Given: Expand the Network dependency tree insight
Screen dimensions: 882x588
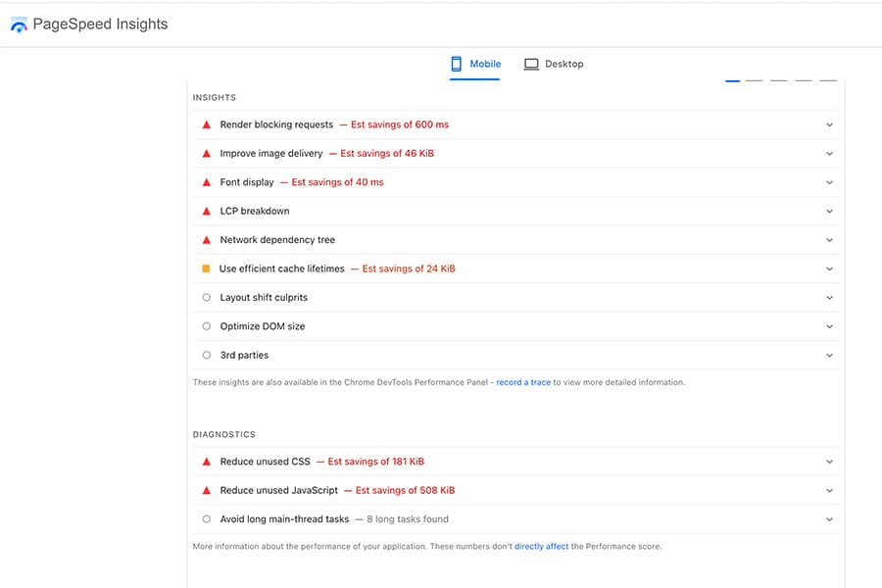Looking at the screenshot, I should [x=829, y=240].
